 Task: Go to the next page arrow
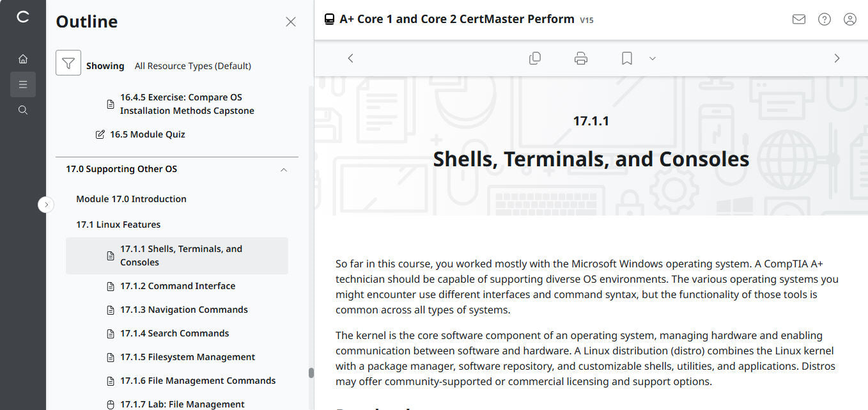point(837,58)
